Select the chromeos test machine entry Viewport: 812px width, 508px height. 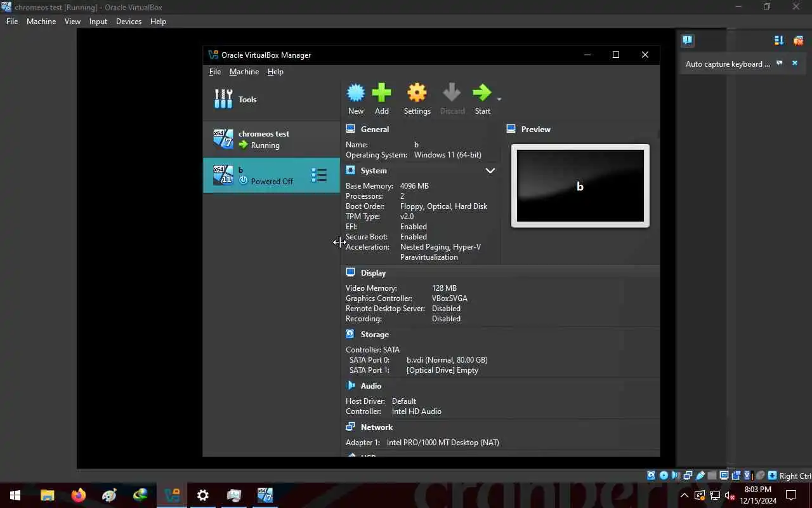pyautogui.click(x=272, y=139)
